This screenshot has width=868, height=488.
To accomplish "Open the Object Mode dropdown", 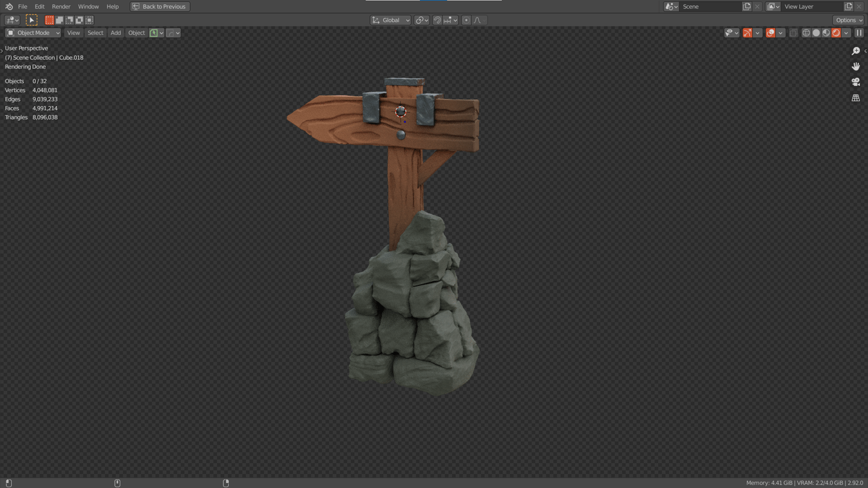I will click(x=33, y=33).
